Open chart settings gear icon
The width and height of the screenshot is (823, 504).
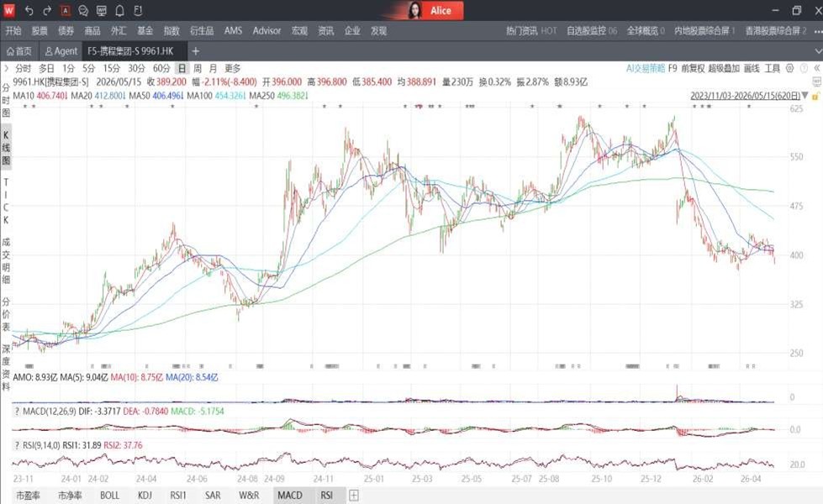pyautogui.click(x=789, y=68)
